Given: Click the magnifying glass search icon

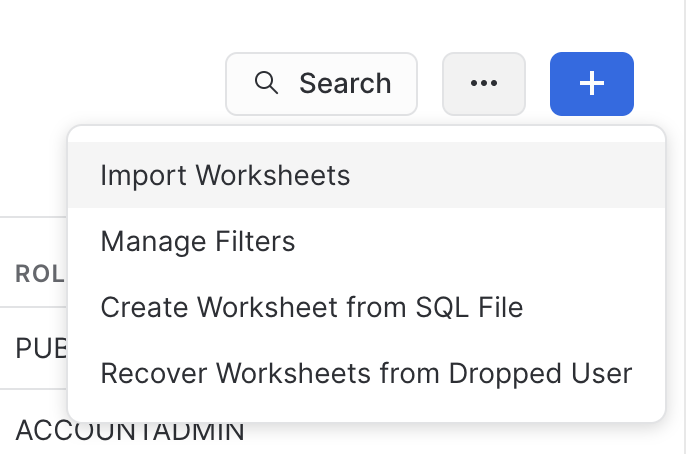Looking at the screenshot, I should [x=266, y=83].
